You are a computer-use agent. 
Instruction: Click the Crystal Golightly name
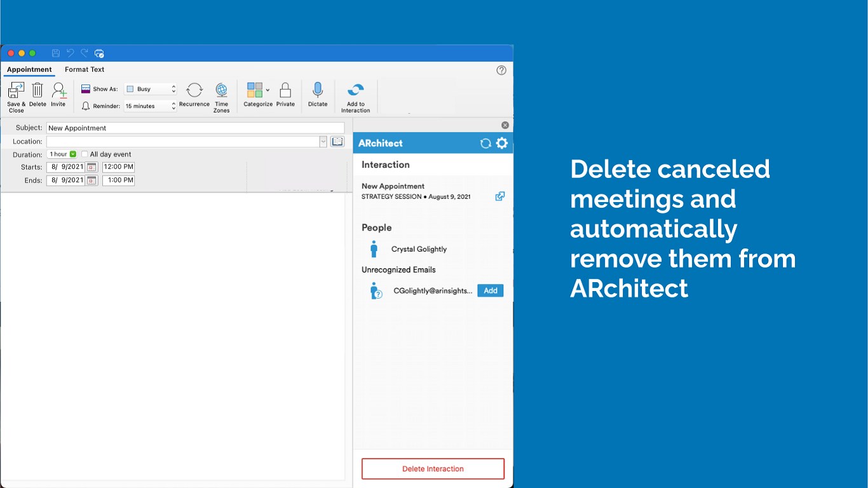pyautogui.click(x=419, y=249)
